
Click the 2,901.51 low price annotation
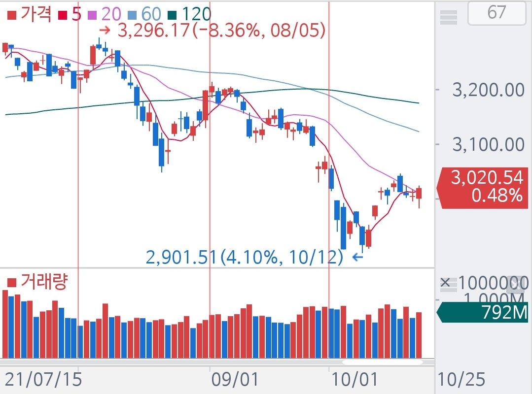[x=244, y=257]
